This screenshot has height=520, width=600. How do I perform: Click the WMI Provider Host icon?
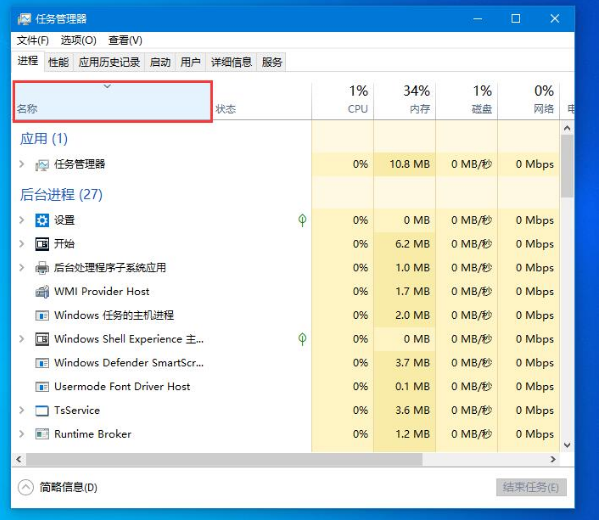tap(42, 291)
